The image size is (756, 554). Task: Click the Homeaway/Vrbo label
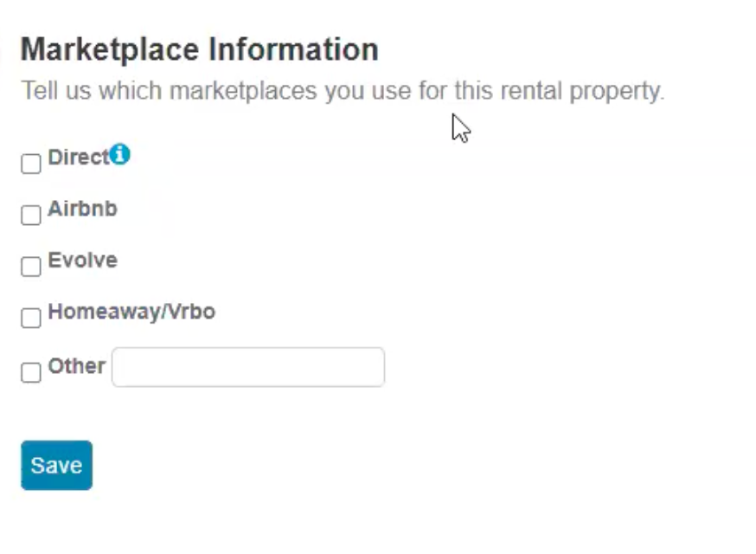pos(131,312)
